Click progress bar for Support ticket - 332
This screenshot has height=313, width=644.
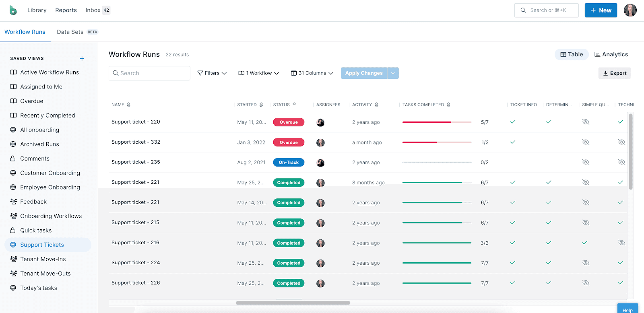coord(437,142)
